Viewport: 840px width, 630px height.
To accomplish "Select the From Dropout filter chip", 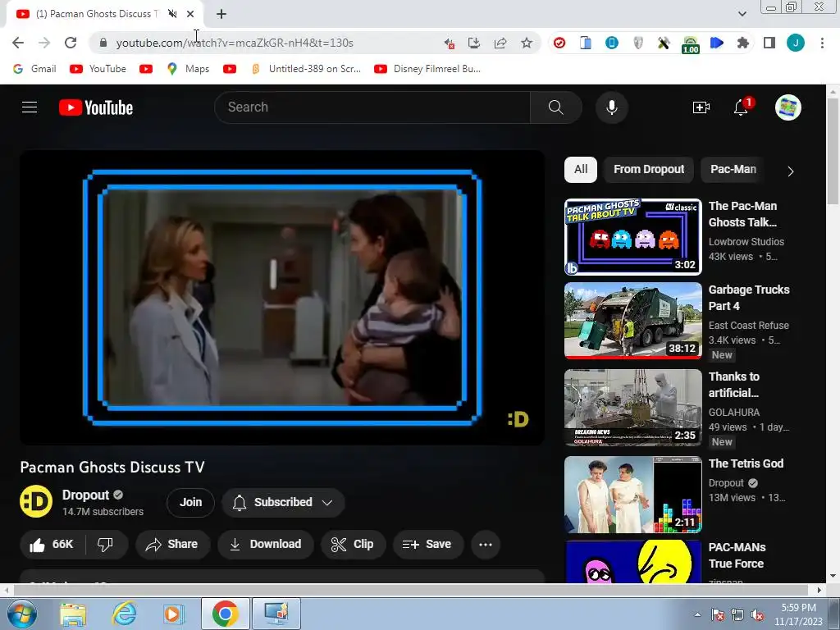I will (x=649, y=169).
